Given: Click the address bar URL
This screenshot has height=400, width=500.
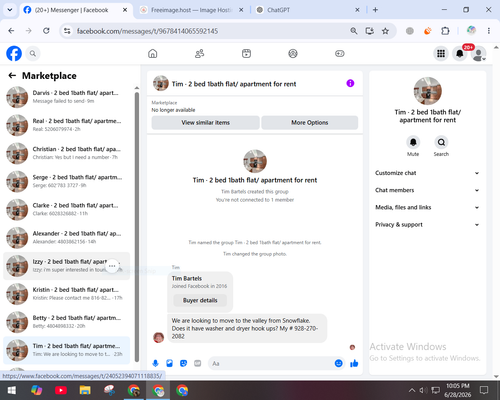Looking at the screenshot, I should (x=147, y=31).
